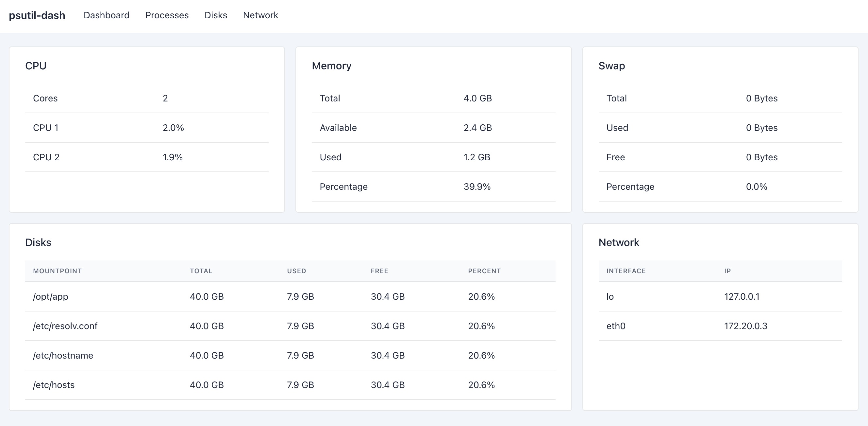Click the /etc/hostname mountpoint
Image resolution: width=868 pixels, height=426 pixels.
tap(63, 356)
